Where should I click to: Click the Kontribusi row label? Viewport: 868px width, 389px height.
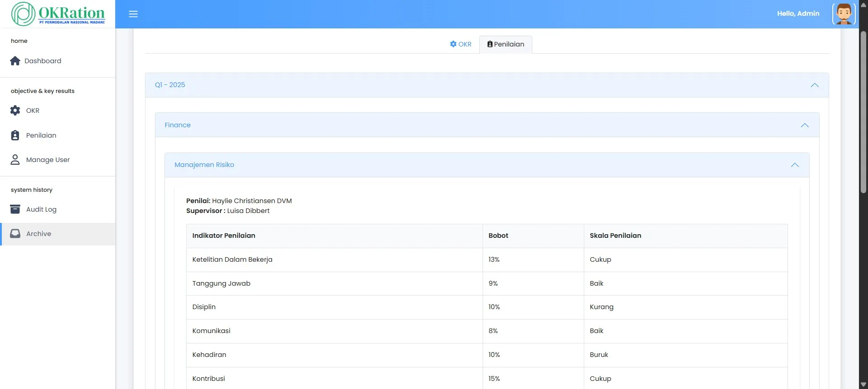tap(208, 379)
